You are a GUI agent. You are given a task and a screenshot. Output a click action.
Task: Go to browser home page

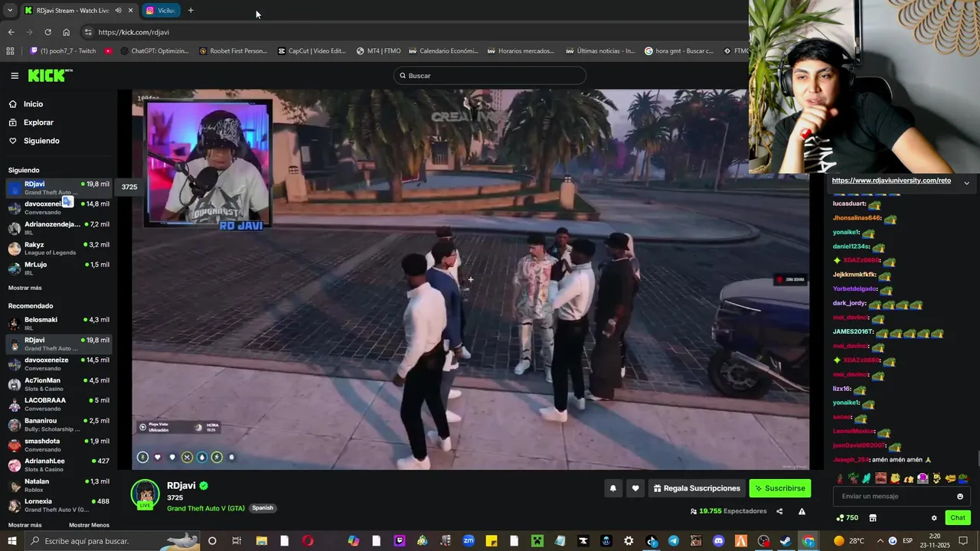pyautogui.click(x=66, y=32)
